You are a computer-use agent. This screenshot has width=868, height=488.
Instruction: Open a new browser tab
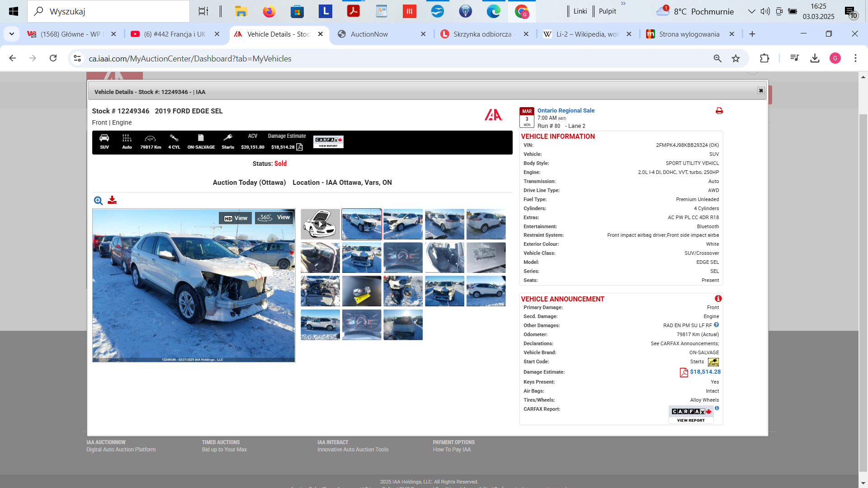(752, 34)
